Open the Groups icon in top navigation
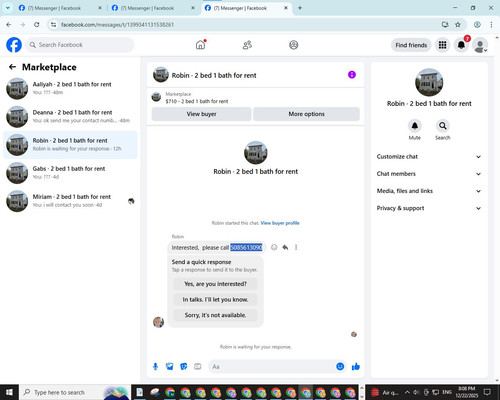This screenshot has height=400, width=500. click(x=294, y=45)
